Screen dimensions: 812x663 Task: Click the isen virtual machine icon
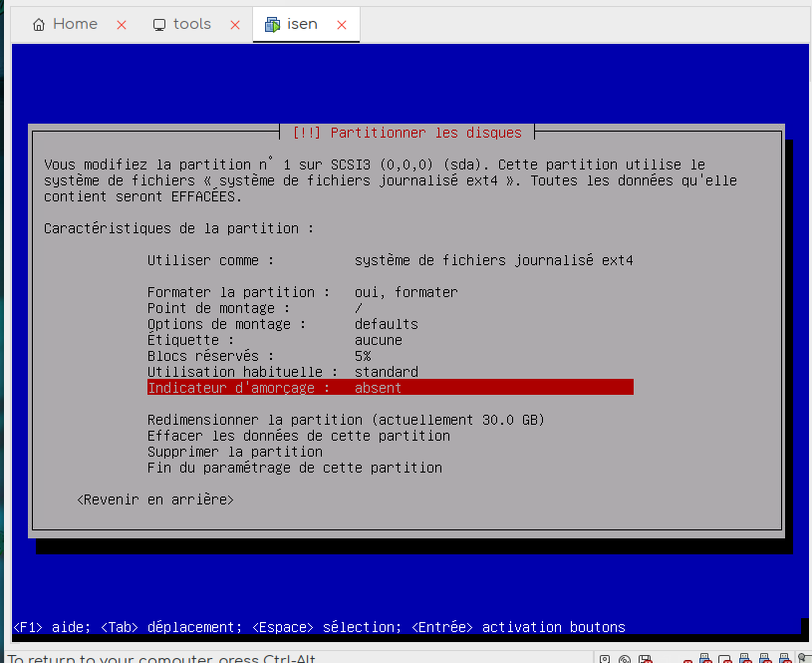(x=272, y=25)
